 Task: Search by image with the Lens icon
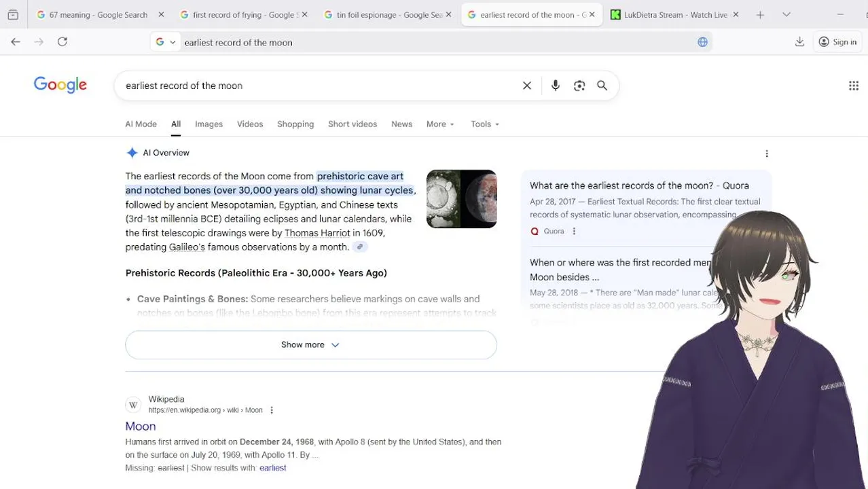coord(579,86)
